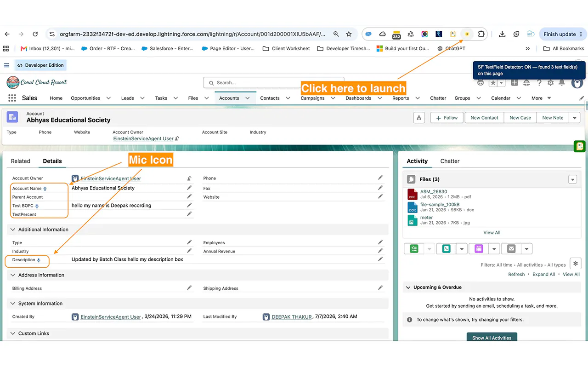Switch to the Related tab

pyautogui.click(x=21, y=161)
